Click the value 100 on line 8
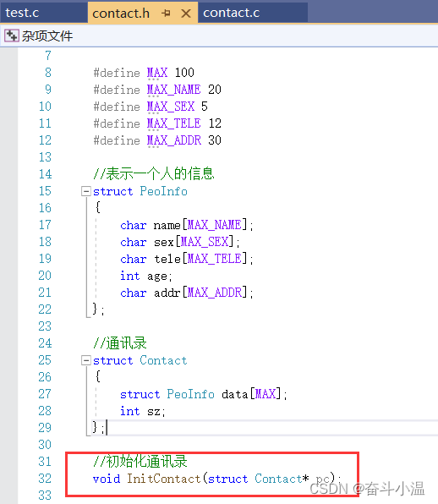 [184, 73]
